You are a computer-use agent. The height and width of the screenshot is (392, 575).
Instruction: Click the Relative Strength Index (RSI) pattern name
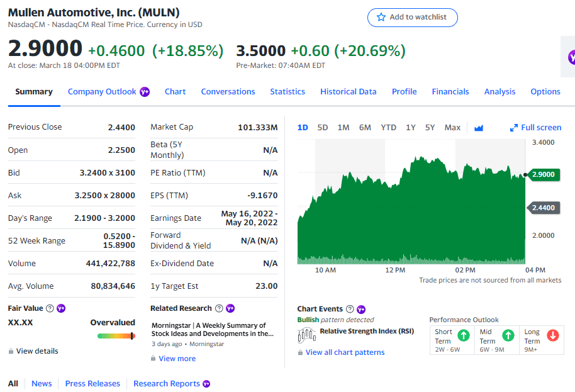click(x=367, y=331)
